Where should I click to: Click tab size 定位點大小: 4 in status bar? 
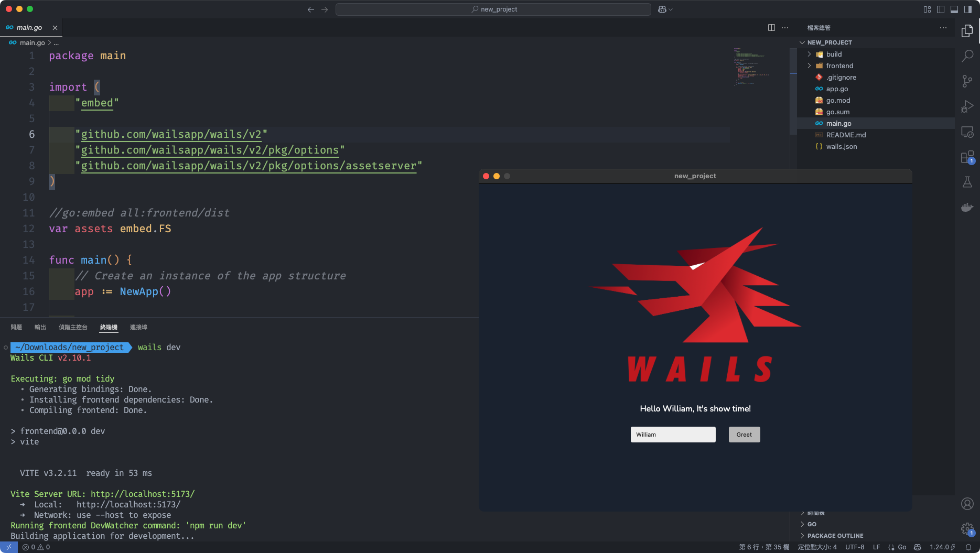[817, 547]
